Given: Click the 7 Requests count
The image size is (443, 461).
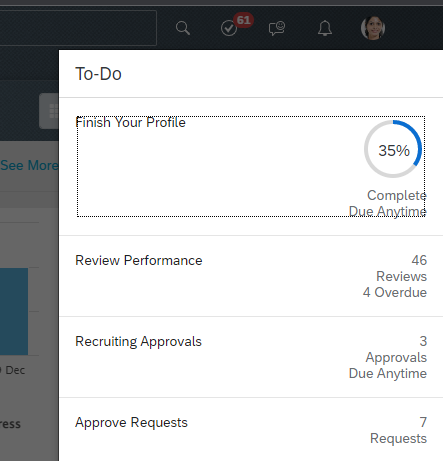Looking at the screenshot, I should (398, 430).
